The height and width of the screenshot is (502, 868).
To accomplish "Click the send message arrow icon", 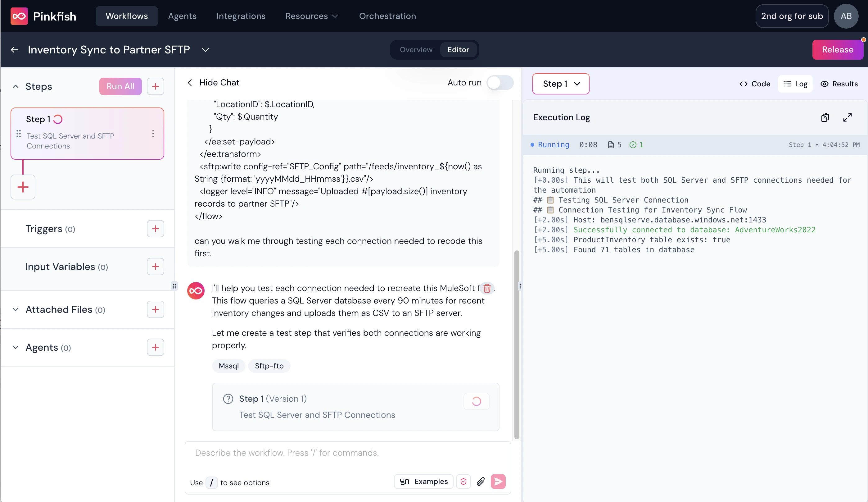I will (x=498, y=482).
